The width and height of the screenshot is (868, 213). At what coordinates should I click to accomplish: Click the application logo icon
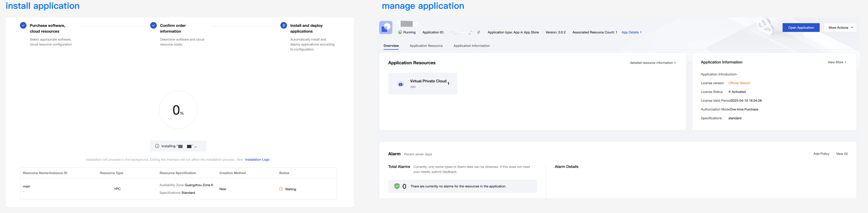386,28
